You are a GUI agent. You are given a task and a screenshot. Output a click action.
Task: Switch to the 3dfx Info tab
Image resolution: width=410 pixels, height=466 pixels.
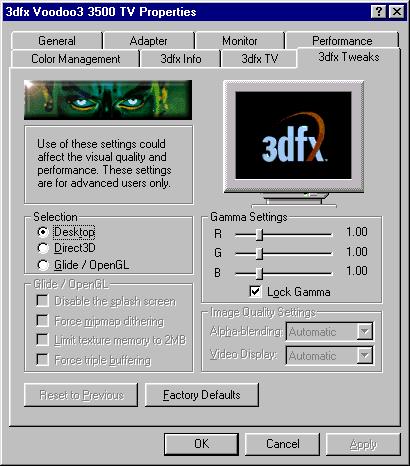(181, 59)
